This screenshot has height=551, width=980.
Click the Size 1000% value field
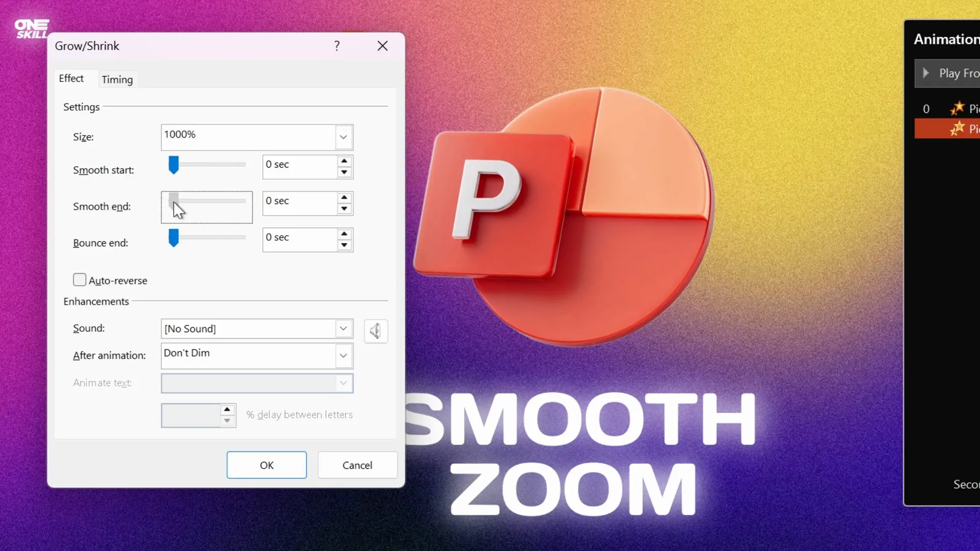tap(249, 137)
